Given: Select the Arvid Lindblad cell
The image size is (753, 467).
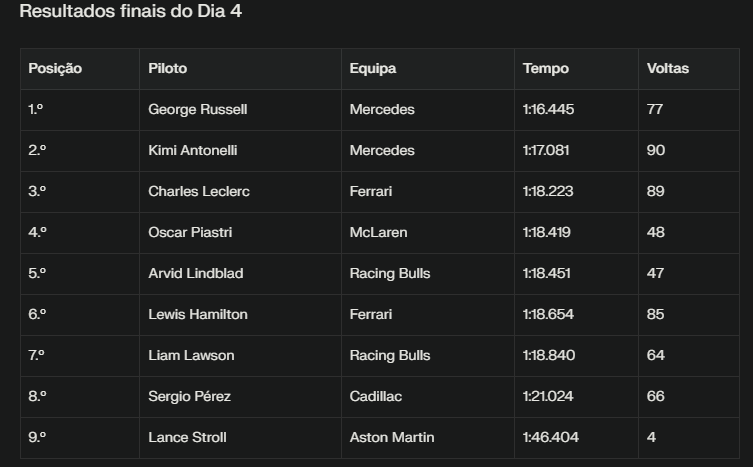Looking at the screenshot, I should [x=195, y=273].
